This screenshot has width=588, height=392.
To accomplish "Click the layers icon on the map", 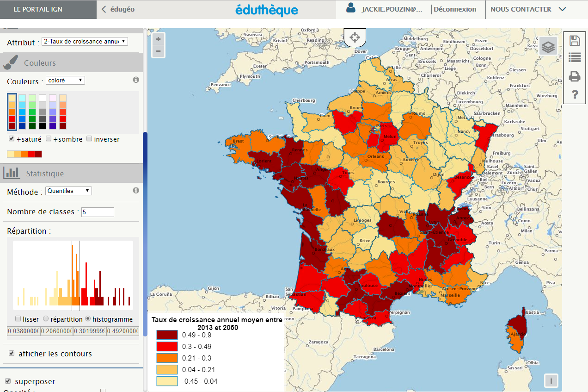I will coord(548,46).
